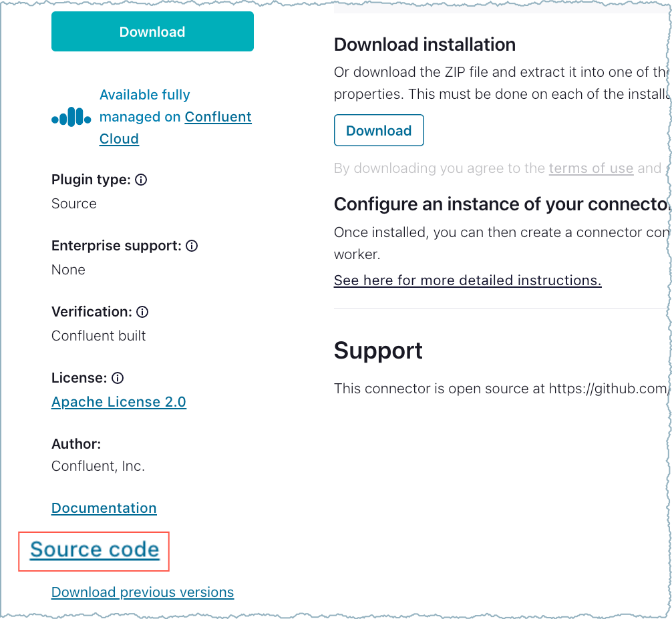The image size is (672, 619).
Task: Select the Confluent built verification text
Action: click(98, 335)
